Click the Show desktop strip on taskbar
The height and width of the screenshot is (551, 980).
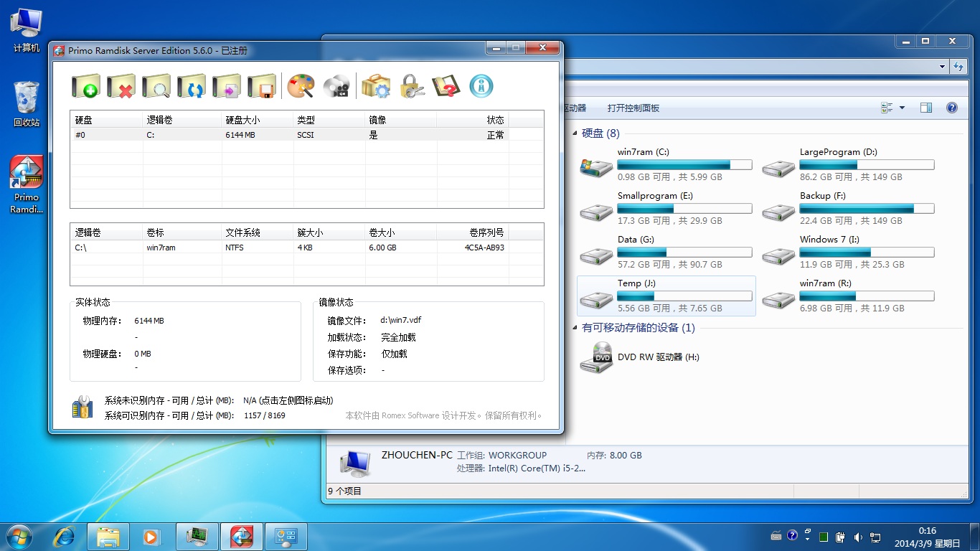pyautogui.click(x=975, y=537)
